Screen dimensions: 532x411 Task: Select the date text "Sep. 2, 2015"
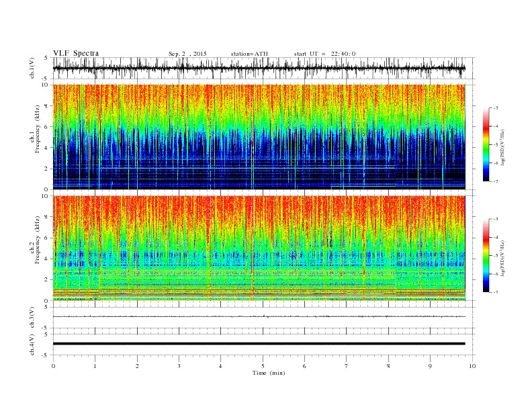(x=187, y=54)
